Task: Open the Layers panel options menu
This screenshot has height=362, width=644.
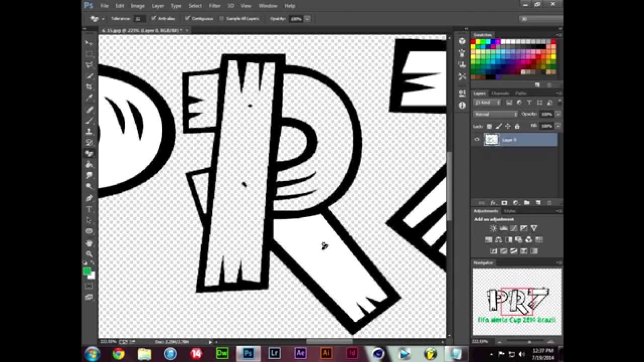Action: coord(559,94)
